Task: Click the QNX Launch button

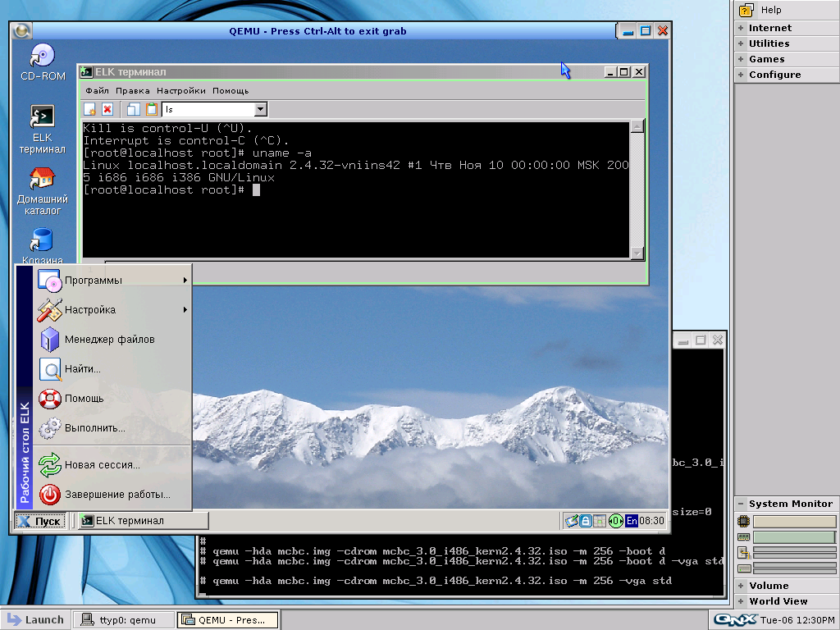Action: pyautogui.click(x=34, y=619)
